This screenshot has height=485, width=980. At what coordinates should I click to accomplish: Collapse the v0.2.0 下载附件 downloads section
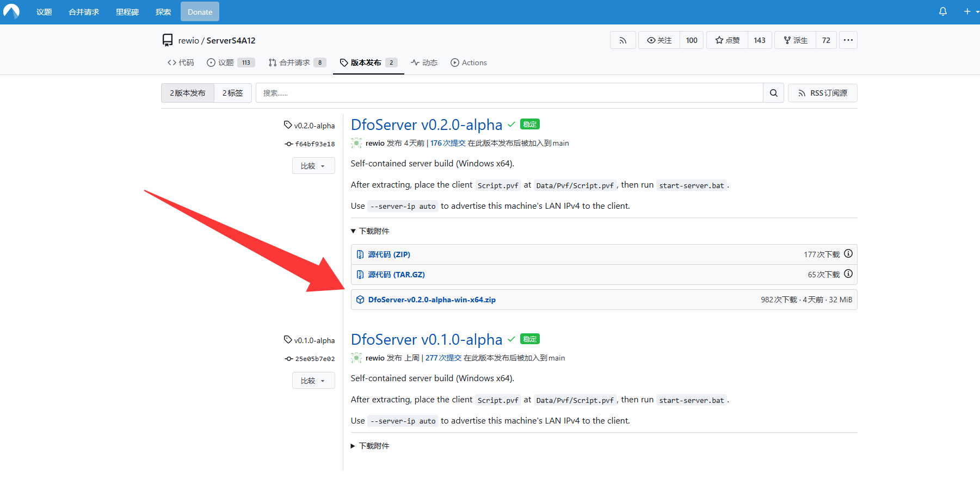370,231
